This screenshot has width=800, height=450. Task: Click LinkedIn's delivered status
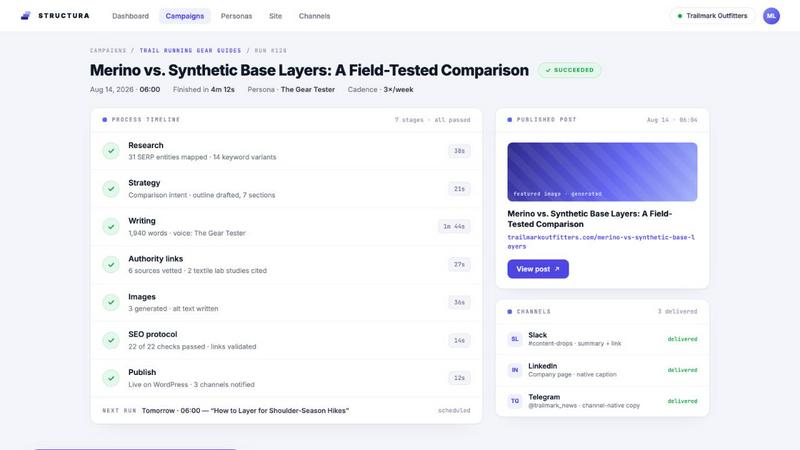coord(682,370)
